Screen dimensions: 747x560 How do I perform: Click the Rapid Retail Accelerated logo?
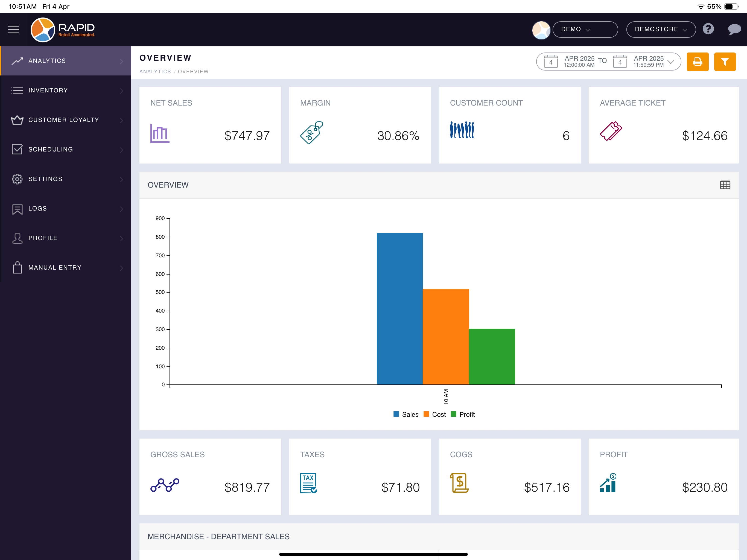pos(63,30)
